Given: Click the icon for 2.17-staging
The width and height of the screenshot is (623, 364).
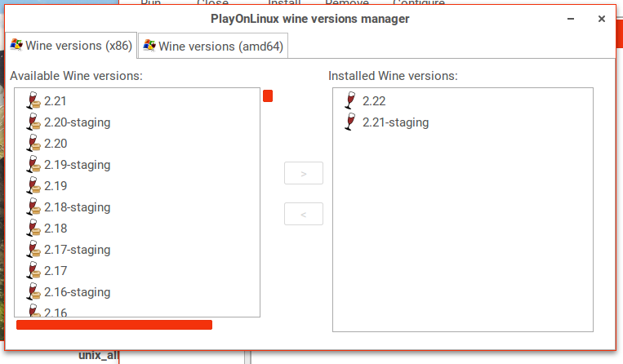Looking at the screenshot, I should 33,249.
